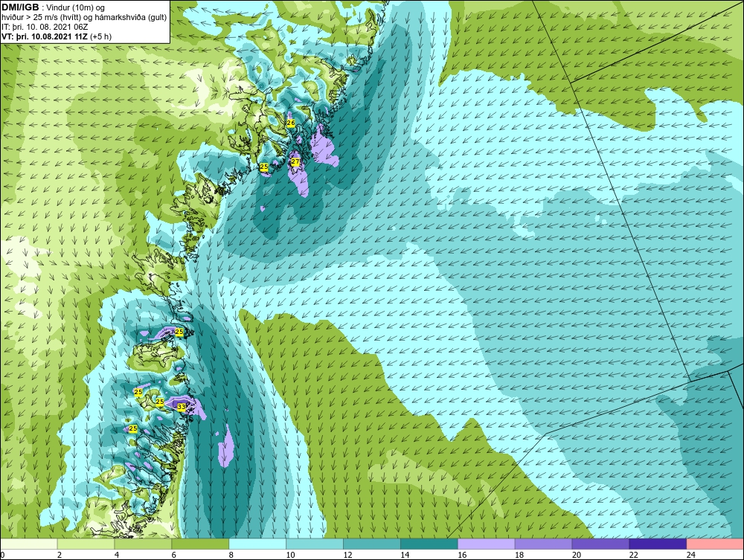Image resolution: width=744 pixels, height=560 pixels.
Task: Click the yellow gust label '27'
Action: click(x=295, y=161)
